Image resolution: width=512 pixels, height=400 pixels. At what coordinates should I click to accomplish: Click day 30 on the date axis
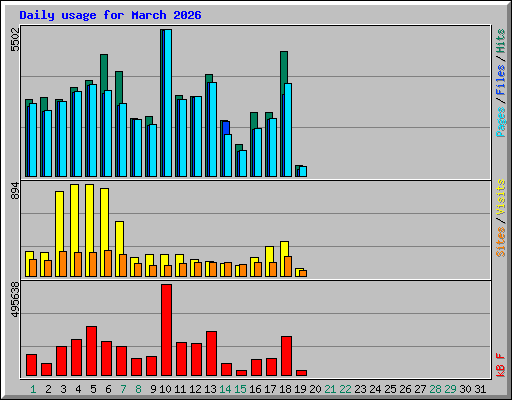point(465,389)
